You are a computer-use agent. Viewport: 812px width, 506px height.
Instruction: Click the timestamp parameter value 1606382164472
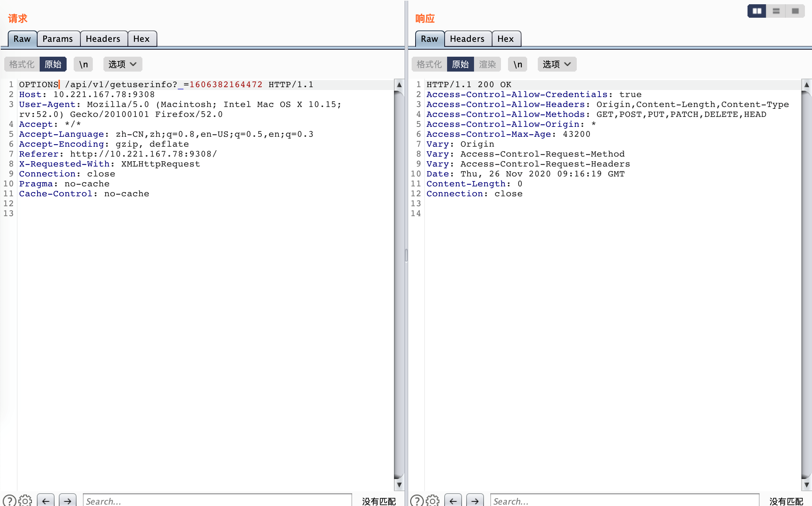click(226, 85)
